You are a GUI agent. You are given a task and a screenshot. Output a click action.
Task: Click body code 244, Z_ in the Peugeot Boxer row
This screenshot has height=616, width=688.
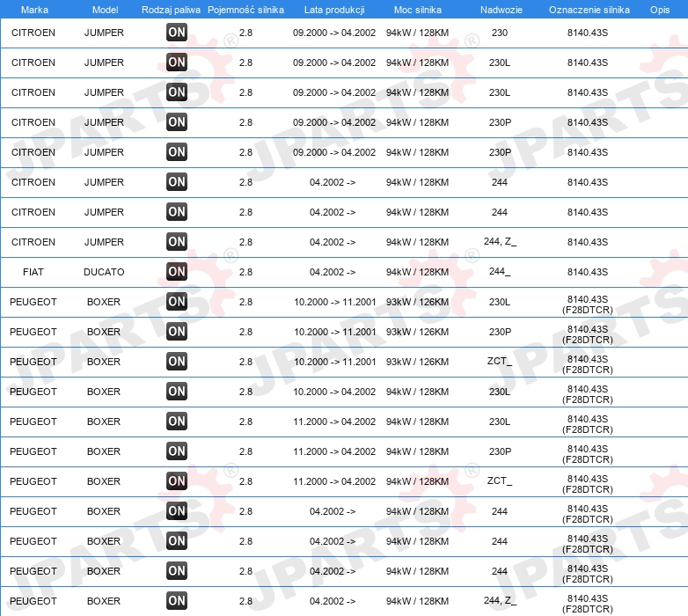(x=501, y=601)
